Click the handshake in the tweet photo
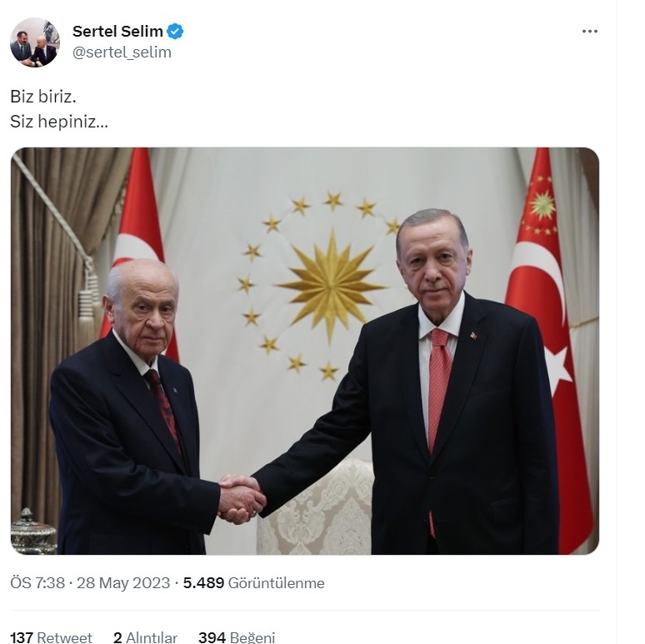The height and width of the screenshot is (644, 645). pyautogui.click(x=241, y=498)
